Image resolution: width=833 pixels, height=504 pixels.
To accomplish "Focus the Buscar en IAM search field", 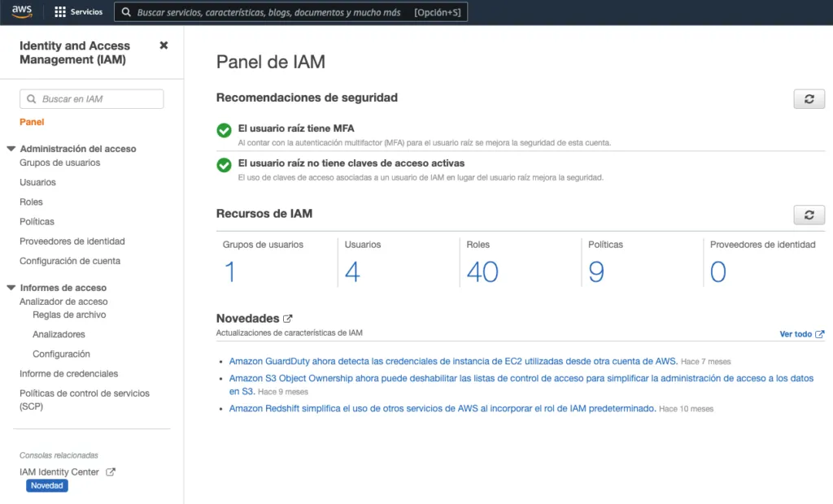I will (91, 99).
